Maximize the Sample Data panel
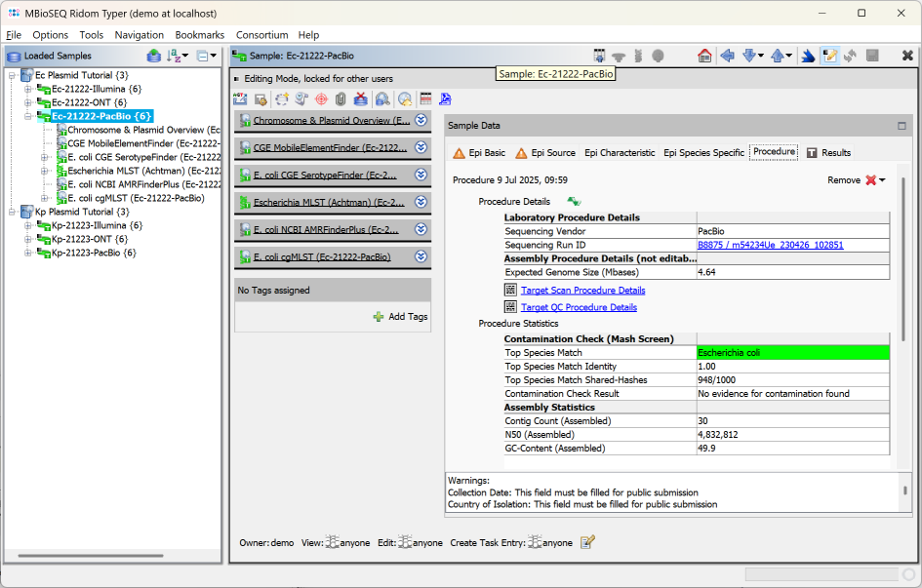This screenshot has height=588, width=922. 902,126
